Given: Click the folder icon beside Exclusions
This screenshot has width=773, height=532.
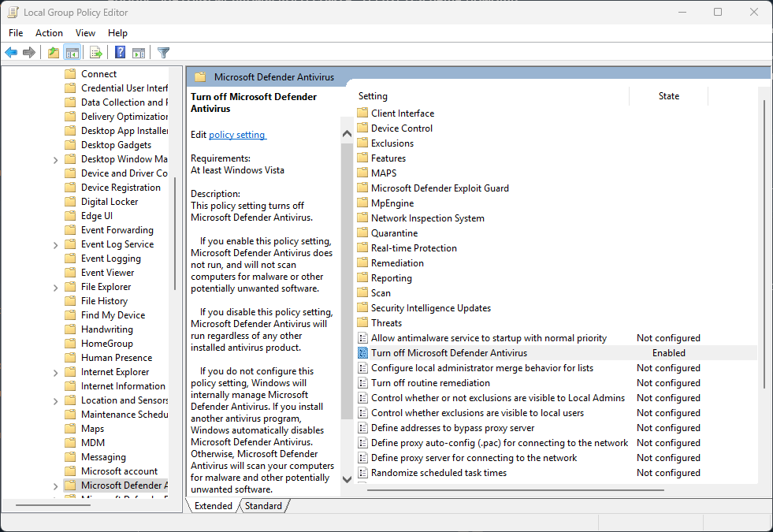Looking at the screenshot, I should (362, 143).
